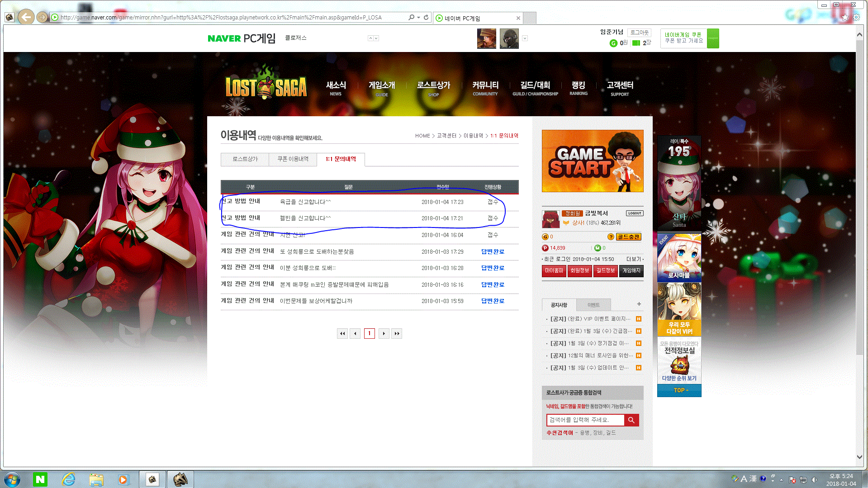Click the 로사마블 event banner
The height and width of the screenshot is (488, 868).
pos(679,257)
